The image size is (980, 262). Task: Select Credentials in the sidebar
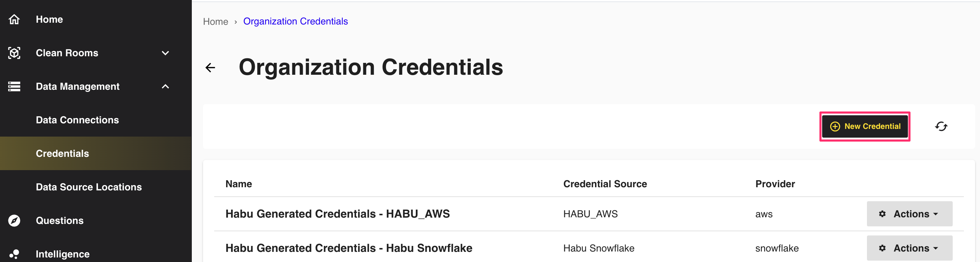point(62,153)
